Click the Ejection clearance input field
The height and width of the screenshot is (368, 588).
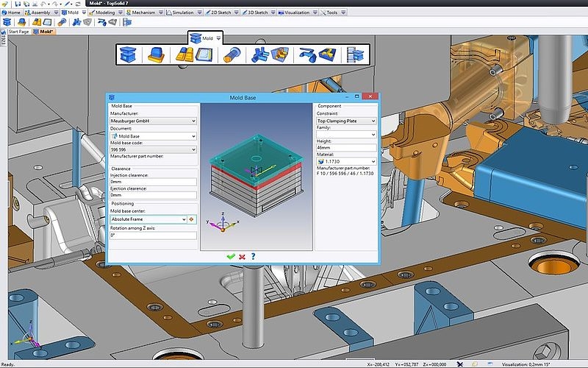point(153,195)
